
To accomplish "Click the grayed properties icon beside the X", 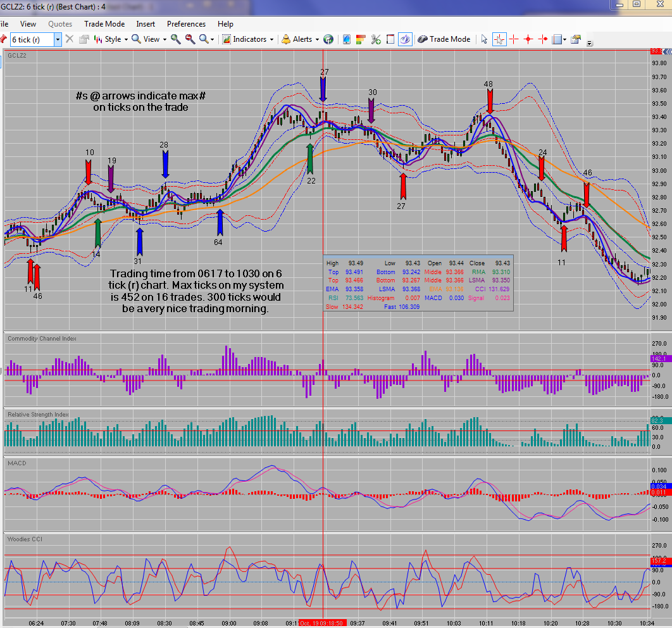I will point(84,39).
